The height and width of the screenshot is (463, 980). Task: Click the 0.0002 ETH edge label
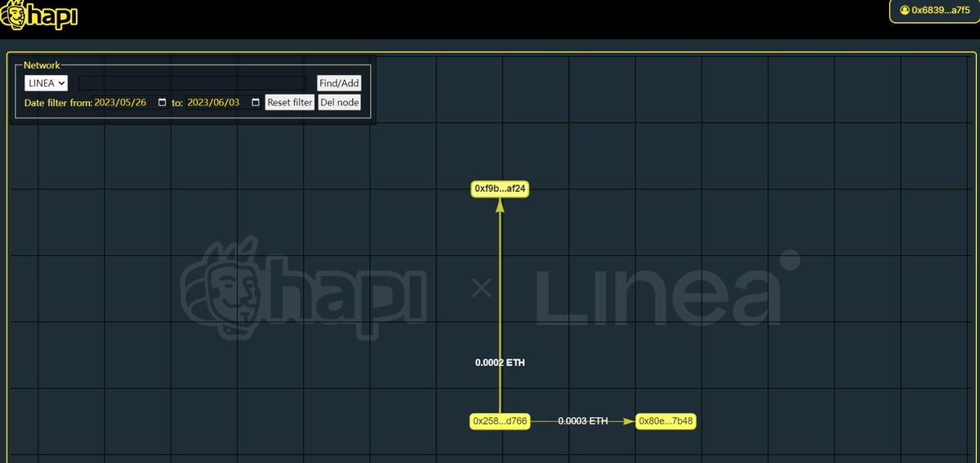pyautogui.click(x=500, y=363)
